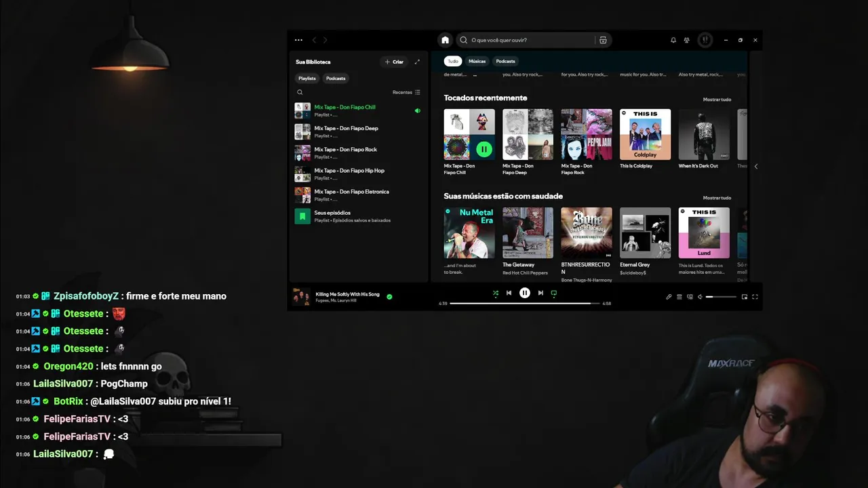868x488 pixels.
Task: Open Seus episódios in library
Action: (358, 216)
